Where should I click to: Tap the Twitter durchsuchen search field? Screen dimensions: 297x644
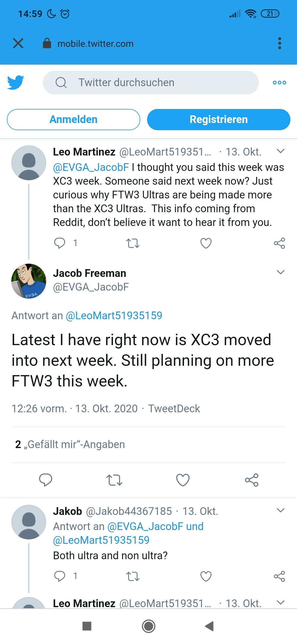(x=151, y=83)
